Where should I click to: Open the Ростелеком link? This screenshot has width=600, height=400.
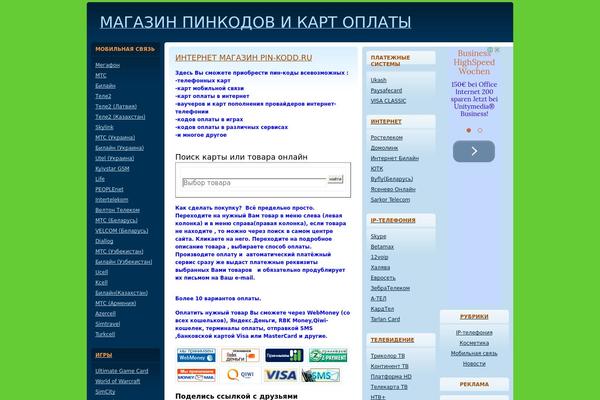point(386,137)
